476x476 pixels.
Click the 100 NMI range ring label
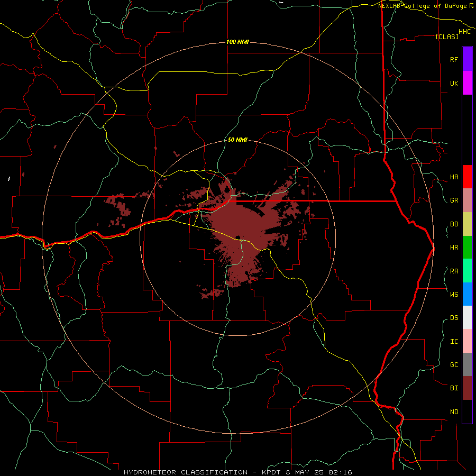pyautogui.click(x=237, y=42)
